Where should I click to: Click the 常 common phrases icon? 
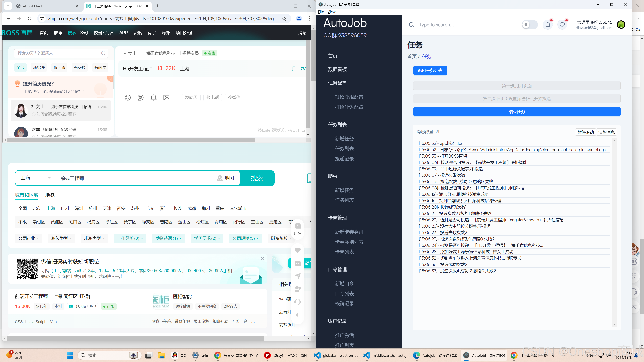140,97
